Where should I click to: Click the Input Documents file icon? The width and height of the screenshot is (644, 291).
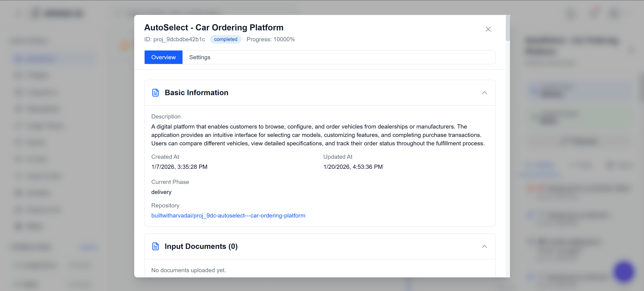[155, 247]
